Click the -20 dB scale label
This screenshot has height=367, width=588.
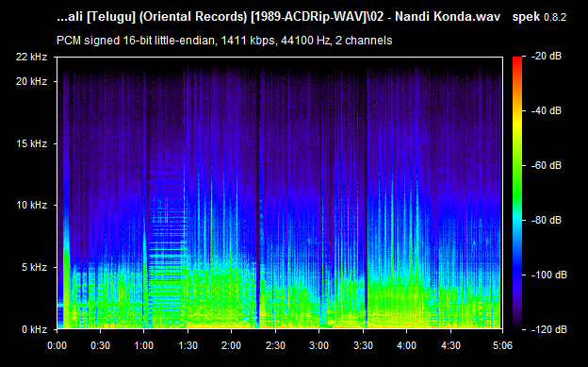(547, 56)
